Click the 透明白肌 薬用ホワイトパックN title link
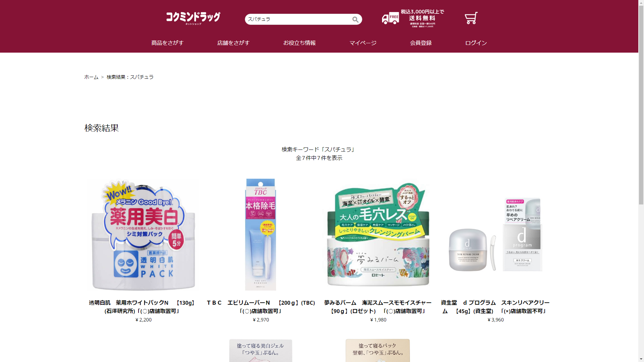644x362 pixels. (x=142, y=307)
